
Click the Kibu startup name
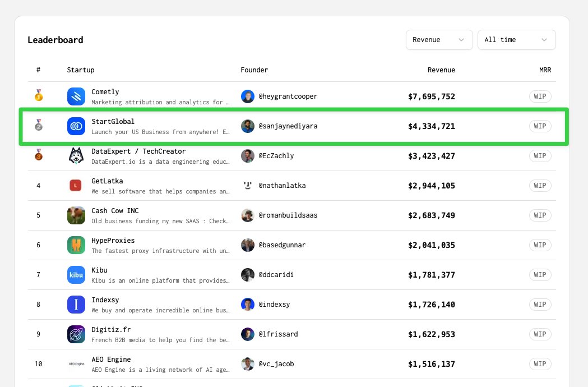pos(99,270)
